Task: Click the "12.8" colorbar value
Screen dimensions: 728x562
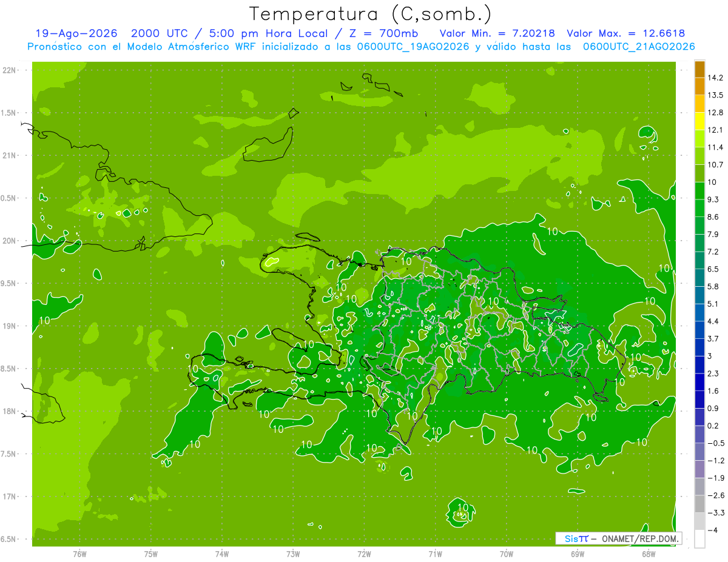Action: (716, 113)
